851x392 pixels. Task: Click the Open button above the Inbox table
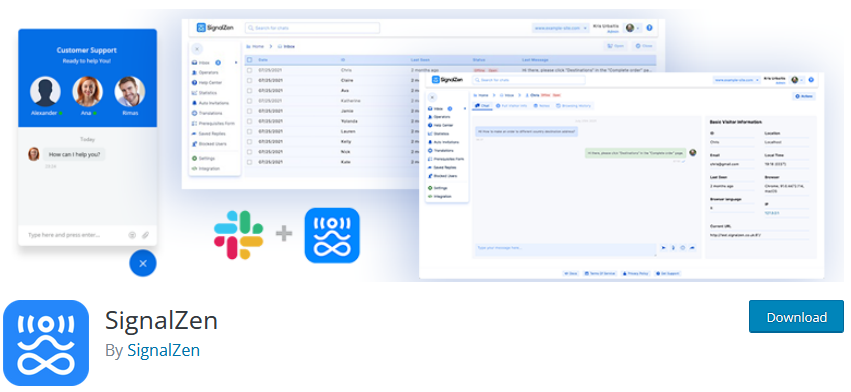pyautogui.click(x=616, y=47)
